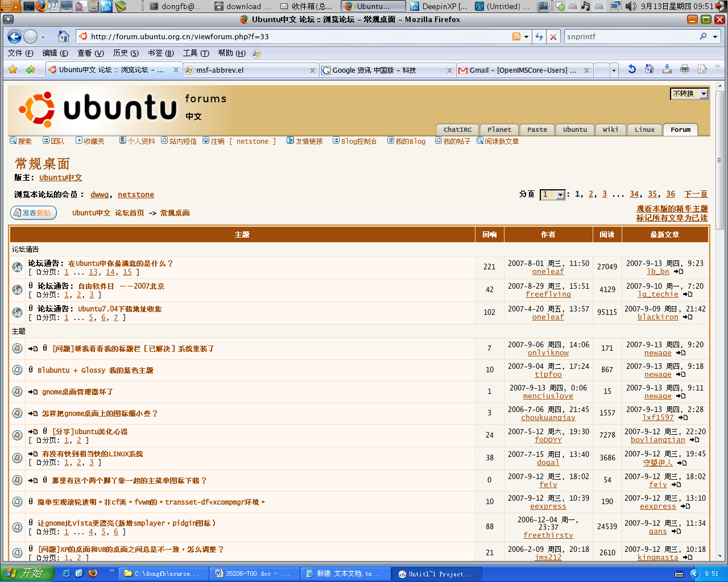Switch to the msf-abbrev.el tab
The width and height of the screenshot is (728, 582).
click(250, 70)
